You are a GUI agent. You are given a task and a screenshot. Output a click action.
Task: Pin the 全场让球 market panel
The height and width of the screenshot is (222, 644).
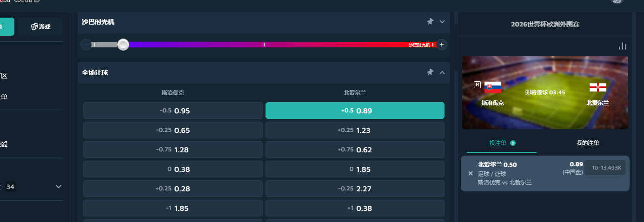pos(430,72)
